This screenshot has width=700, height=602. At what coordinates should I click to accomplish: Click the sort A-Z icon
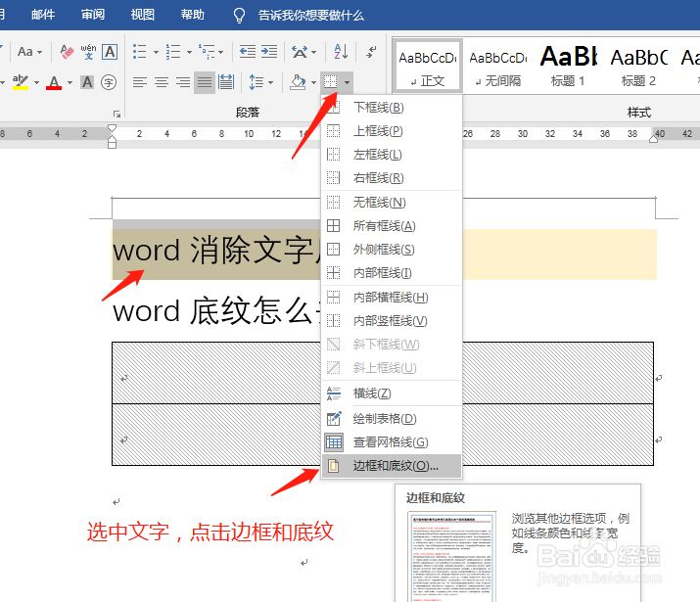pos(341,52)
